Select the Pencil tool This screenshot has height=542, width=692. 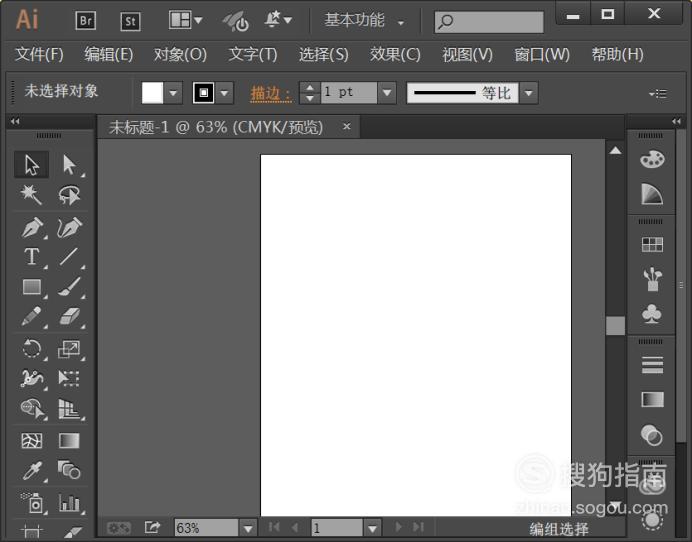32,317
